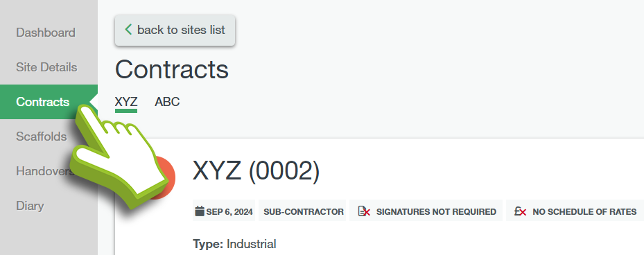Click the SUB-CONTRACTOR tag

(x=304, y=212)
